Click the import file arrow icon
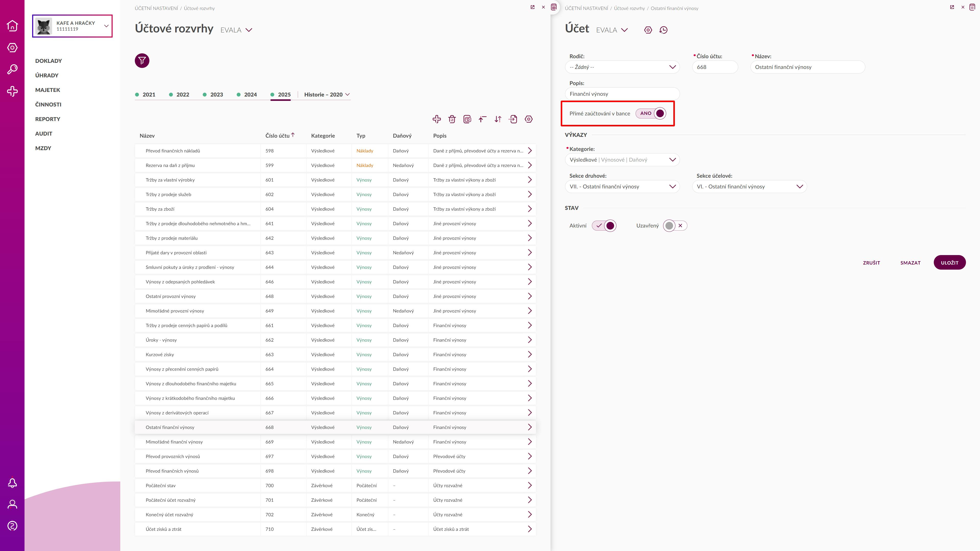This screenshot has height=551, width=980. (x=513, y=119)
